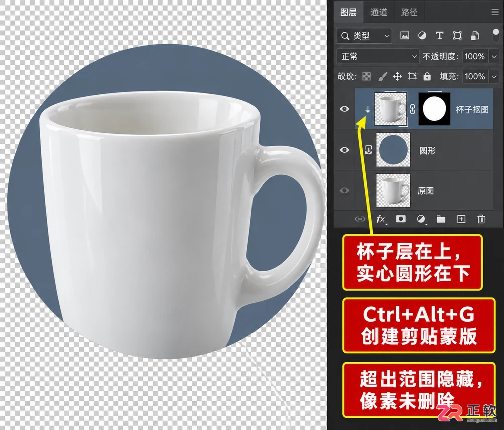Filter layers by smart object icon
This screenshot has width=504, height=430.
475,35
